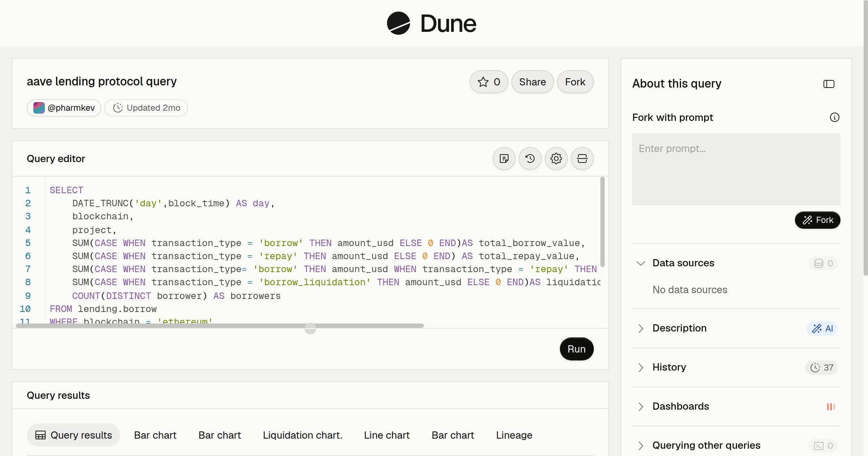Click the editor resize handle circle
Viewport: 868px width, 456px height.
310,329
